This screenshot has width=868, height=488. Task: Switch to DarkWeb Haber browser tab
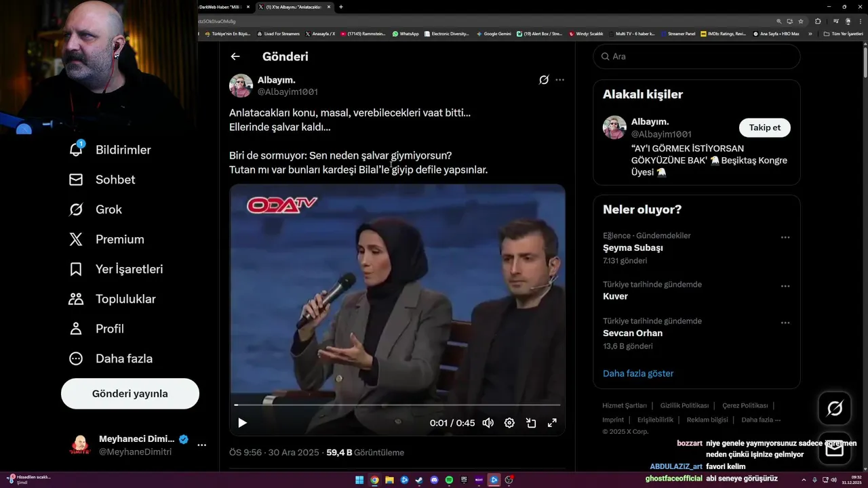click(x=224, y=7)
